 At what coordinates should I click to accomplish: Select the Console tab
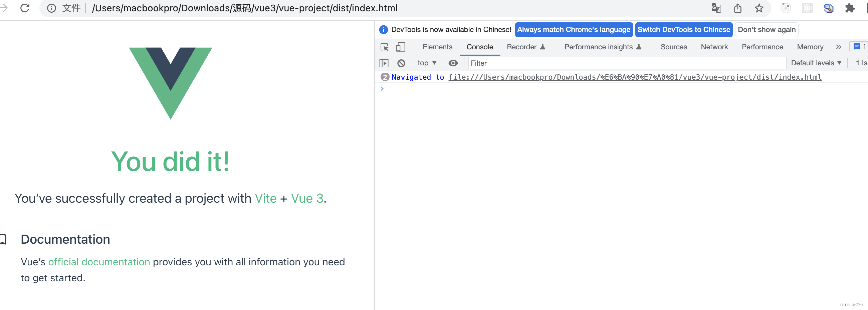479,47
